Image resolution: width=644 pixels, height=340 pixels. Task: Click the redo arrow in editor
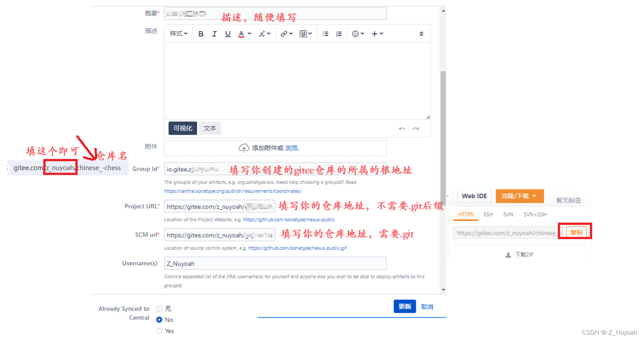415,129
